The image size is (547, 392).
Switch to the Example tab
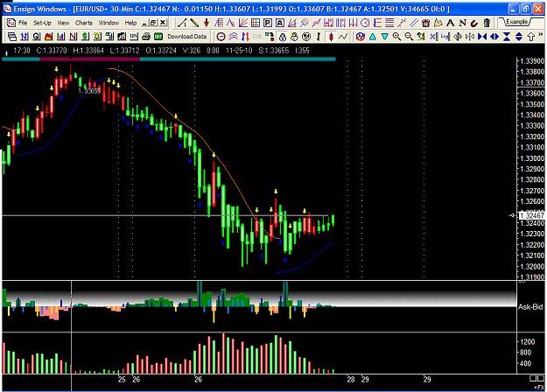tap(516, 22)
